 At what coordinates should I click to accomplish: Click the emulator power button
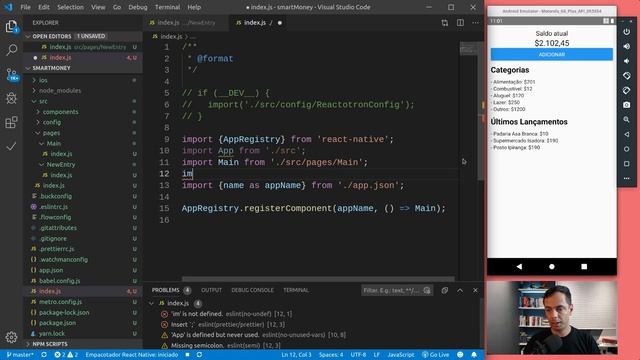pos(627,32)
